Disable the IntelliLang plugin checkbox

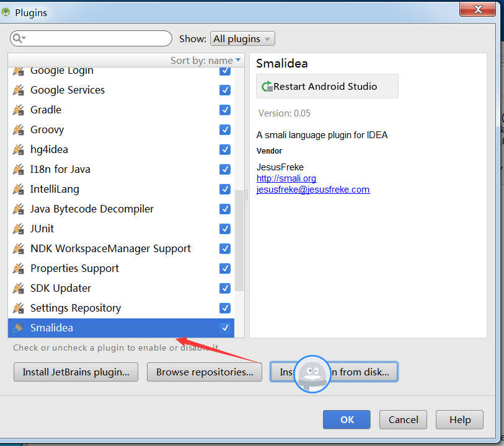(x=225, y=190)
